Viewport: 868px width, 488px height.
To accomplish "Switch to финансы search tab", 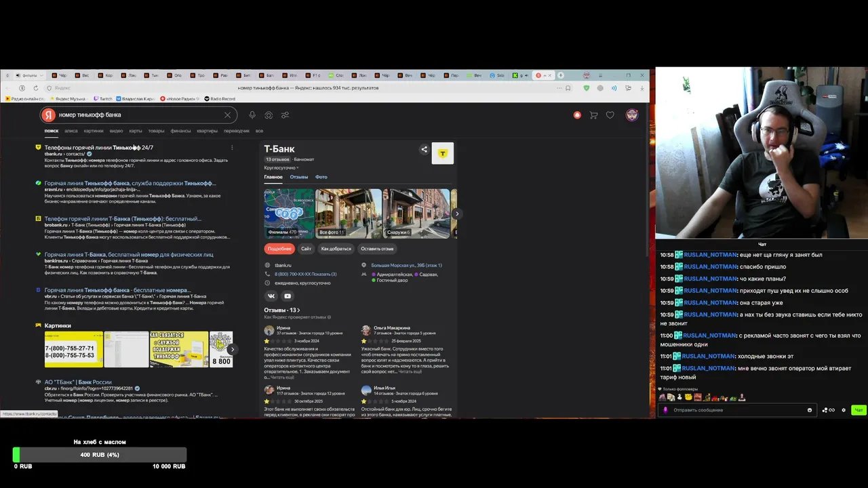I will pos(180,131).
